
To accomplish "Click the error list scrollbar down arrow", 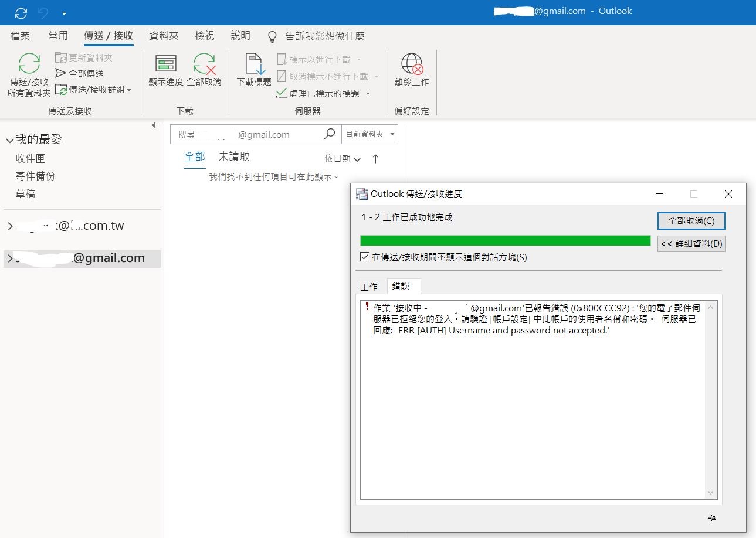I will click(x=711, y=492).
